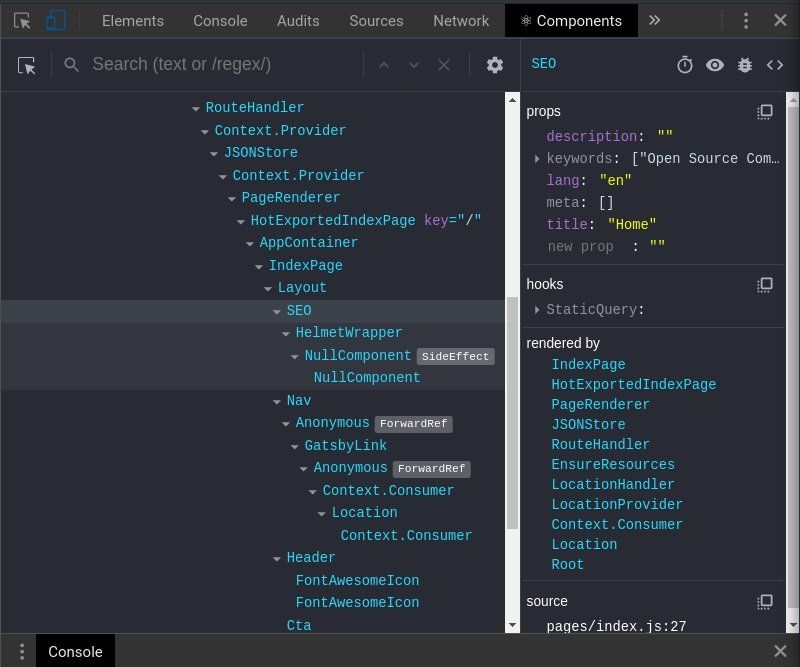800x667 pixels.
Task: Toggle the device emulation toolbar
Action: pos(55,20)
